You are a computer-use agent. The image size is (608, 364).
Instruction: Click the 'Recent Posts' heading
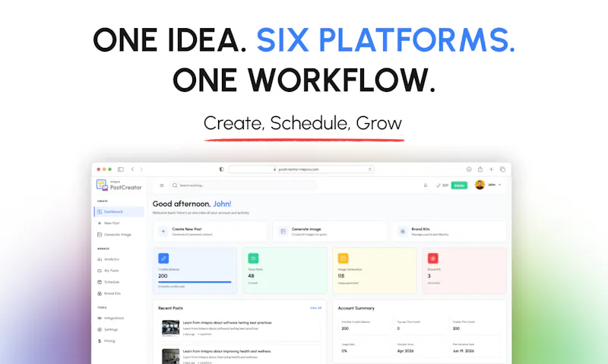(170, 309)
